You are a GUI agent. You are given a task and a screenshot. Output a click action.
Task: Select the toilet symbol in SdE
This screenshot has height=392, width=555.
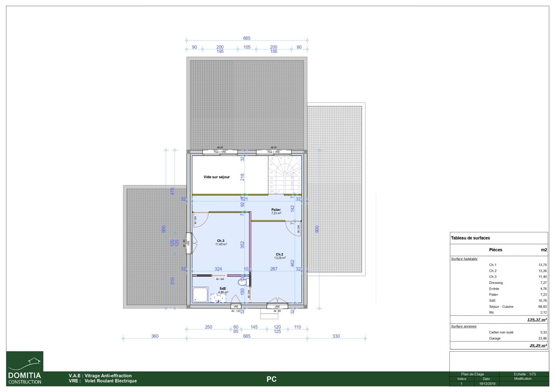coord(243,282)
